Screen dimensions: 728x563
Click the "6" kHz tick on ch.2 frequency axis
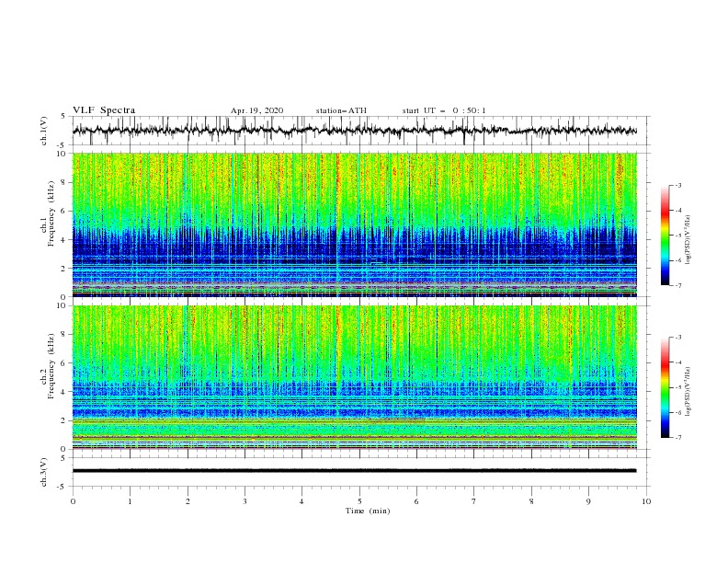point(64,363)
